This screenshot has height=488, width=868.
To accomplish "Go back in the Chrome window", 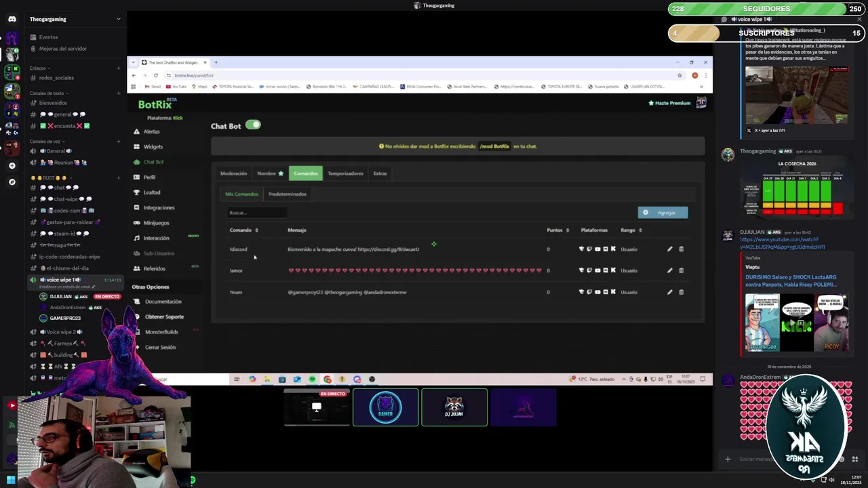I will click(134, 75).
